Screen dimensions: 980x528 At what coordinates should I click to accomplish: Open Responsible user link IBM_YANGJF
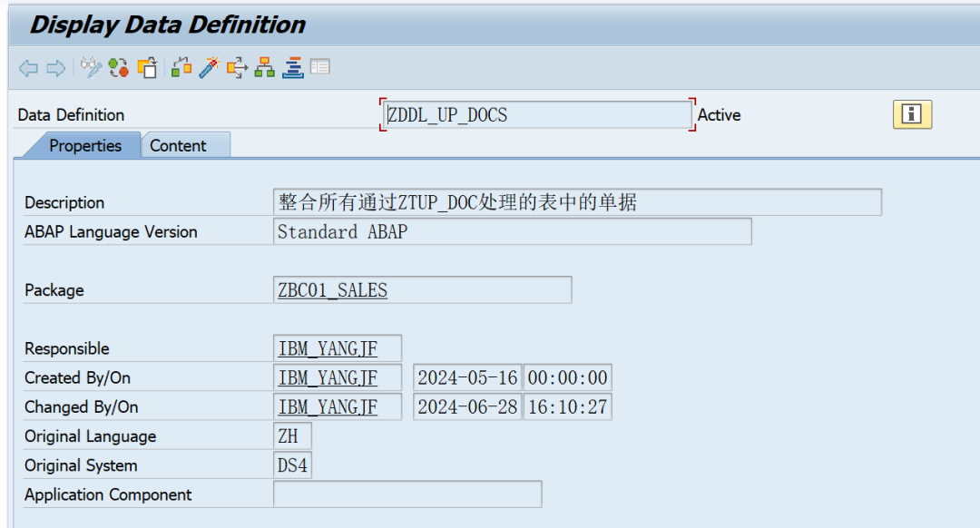pos(328,348)
